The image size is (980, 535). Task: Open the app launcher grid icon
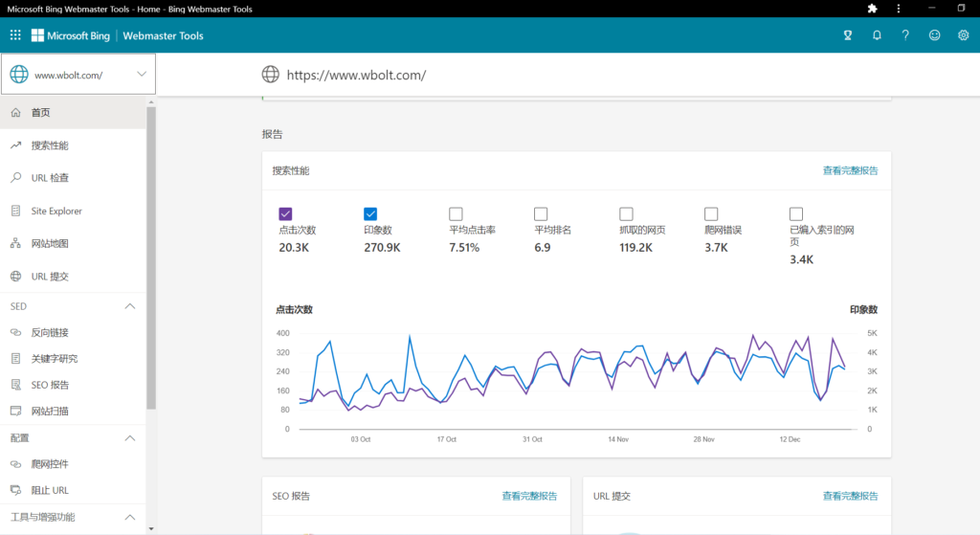[x=15, y=35]
